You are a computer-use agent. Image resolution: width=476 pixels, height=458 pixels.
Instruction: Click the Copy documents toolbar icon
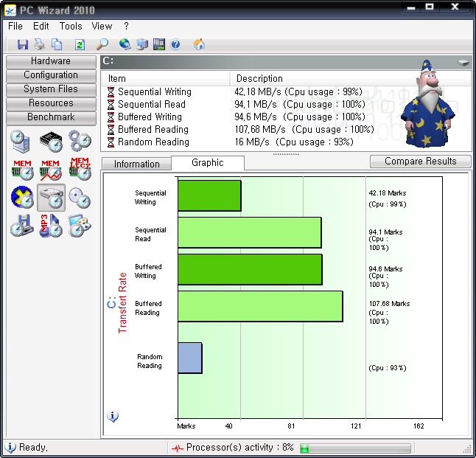(x=57, y=45)
